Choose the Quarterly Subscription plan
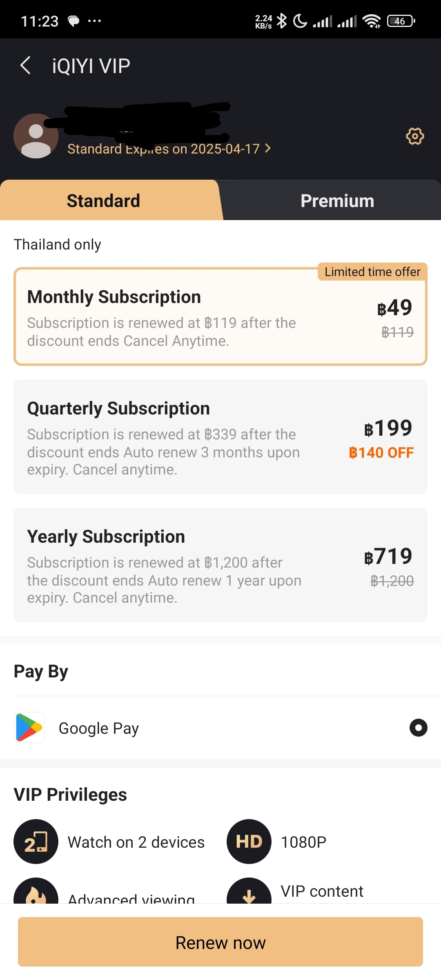The width and height of the screenshot is (441, 980). tap(220, 437)
